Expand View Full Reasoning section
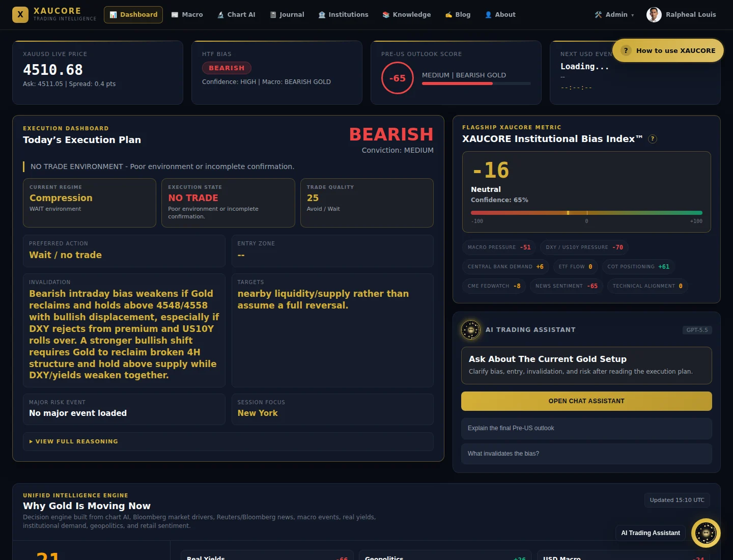Image resolution: width=733 pixels, height=560 pixels. pyautogui.click(x=228, y=441)
